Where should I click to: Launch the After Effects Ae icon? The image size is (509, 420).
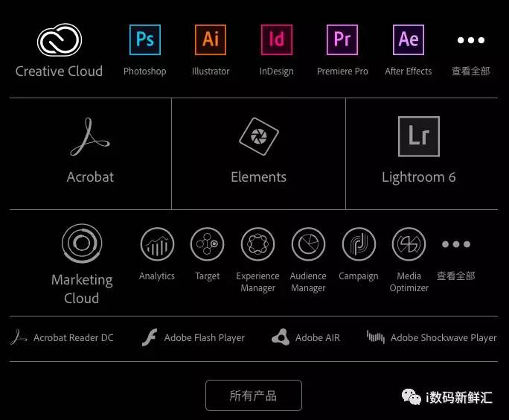tap(409, 39)
